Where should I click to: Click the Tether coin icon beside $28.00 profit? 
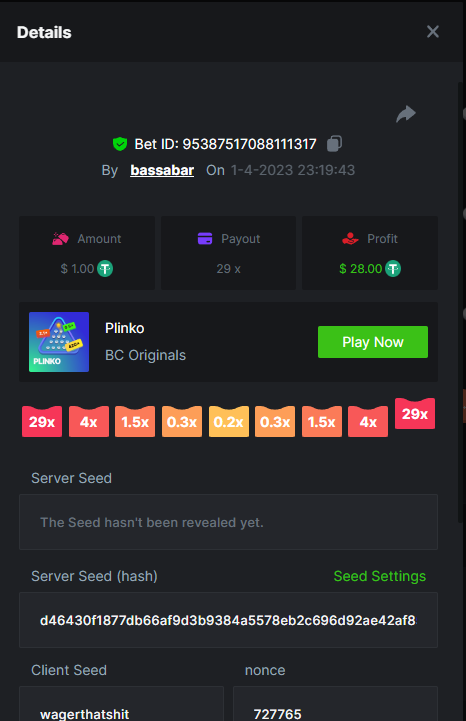click(x=393, y=269)
